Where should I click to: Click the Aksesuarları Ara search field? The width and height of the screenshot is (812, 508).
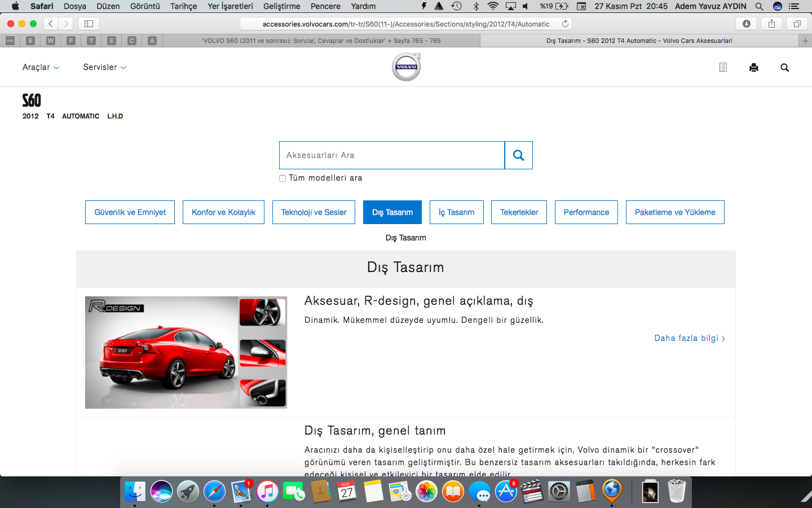pos(392,155)
